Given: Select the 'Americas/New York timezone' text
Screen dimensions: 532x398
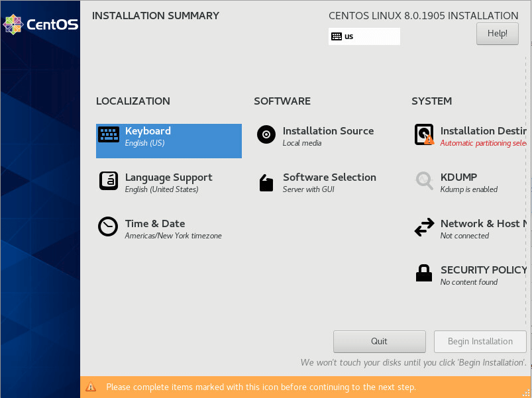Looking at the screenshot, I should (x=173, y=236).
